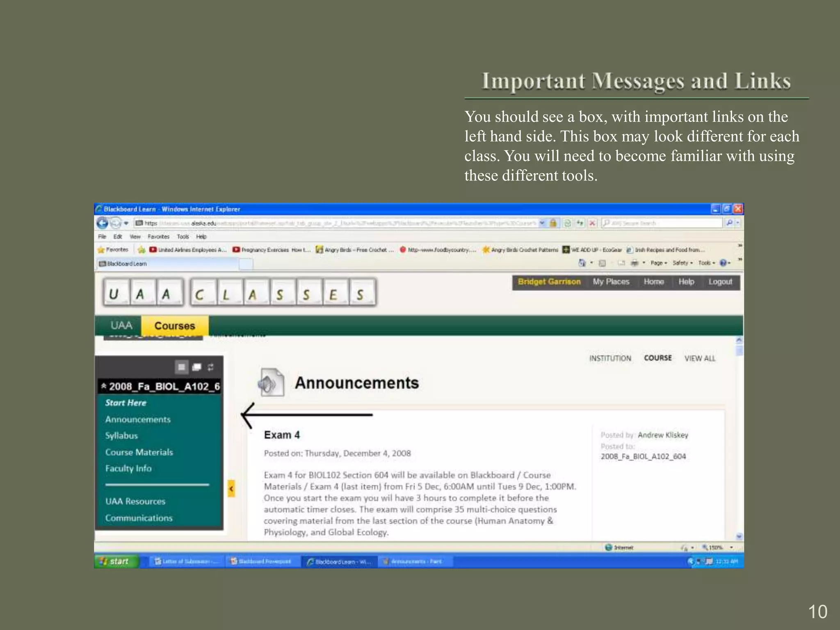This screenshot has height=630, width=840.
Task: Open the Syllabus link in sidebar
Action: tap(121, 436)
